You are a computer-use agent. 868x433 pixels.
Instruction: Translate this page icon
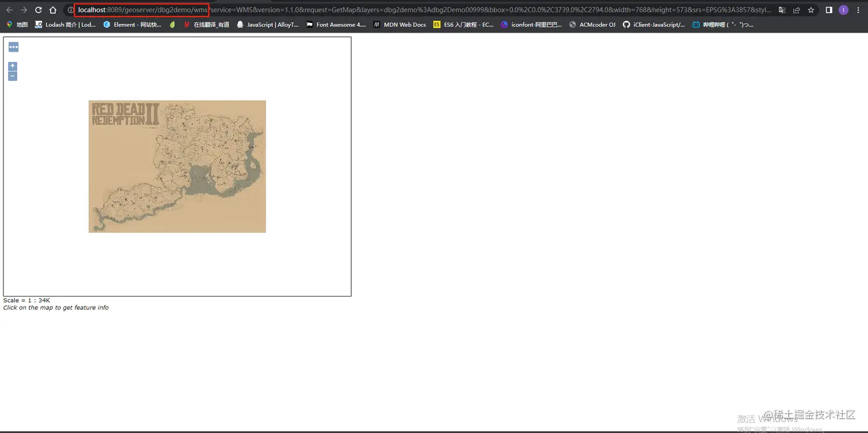tap(782, 10)
